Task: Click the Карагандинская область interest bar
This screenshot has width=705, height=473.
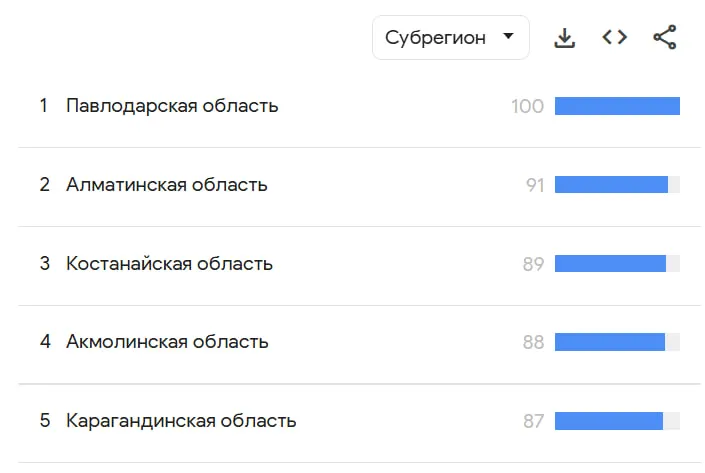Action: (x=609, y=421)
